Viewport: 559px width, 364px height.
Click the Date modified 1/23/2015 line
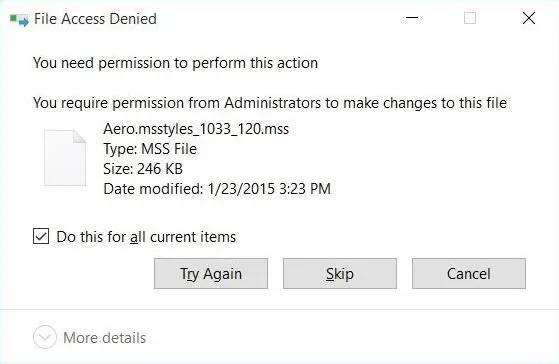[x=217, y=189]
